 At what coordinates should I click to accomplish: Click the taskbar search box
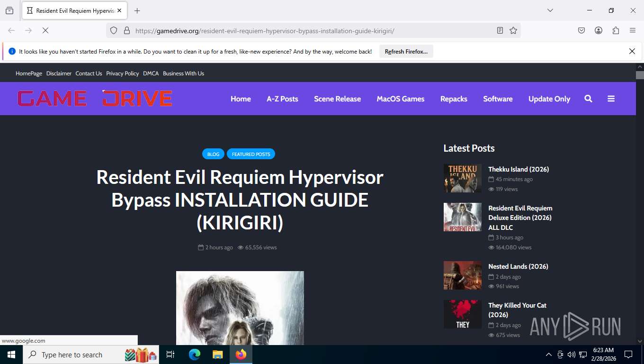pyautogui.click(x=91, y=355)
